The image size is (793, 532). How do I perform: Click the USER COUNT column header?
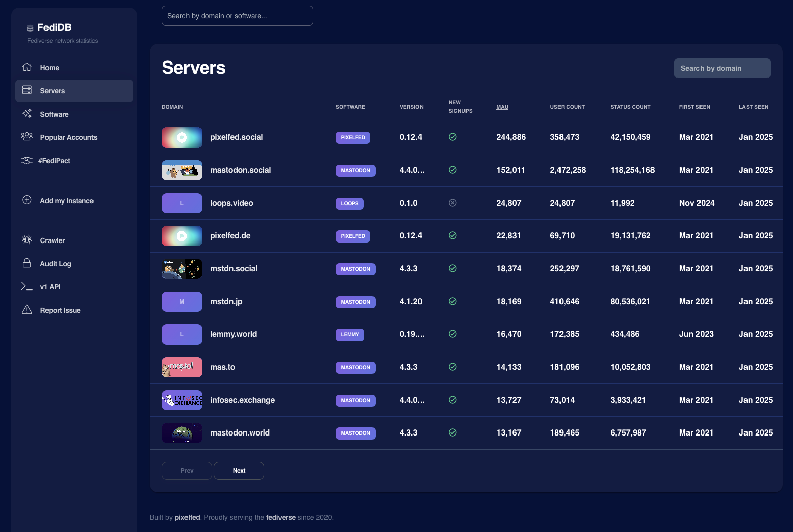pos(567,107)
